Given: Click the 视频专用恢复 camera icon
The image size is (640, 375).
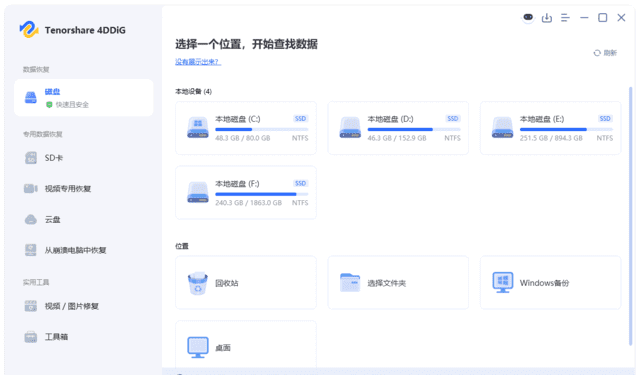Looking at the screenshot, I should click(x=31, y=189).
